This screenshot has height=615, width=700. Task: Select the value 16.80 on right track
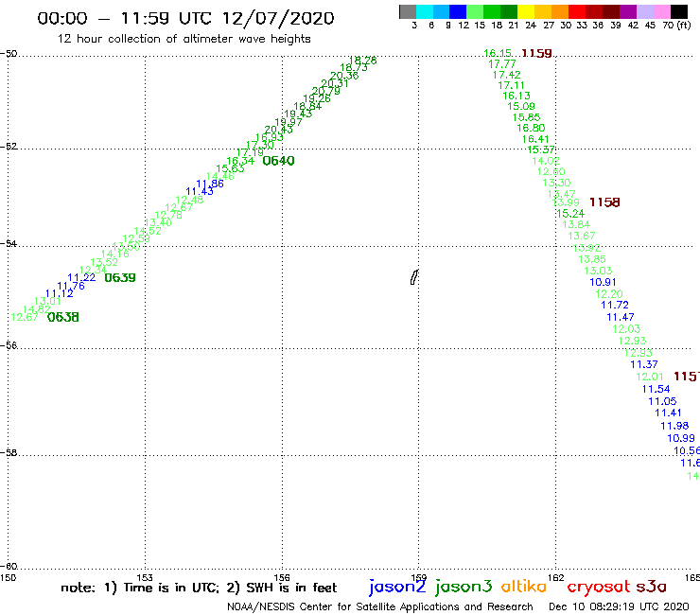coord(531,128)
